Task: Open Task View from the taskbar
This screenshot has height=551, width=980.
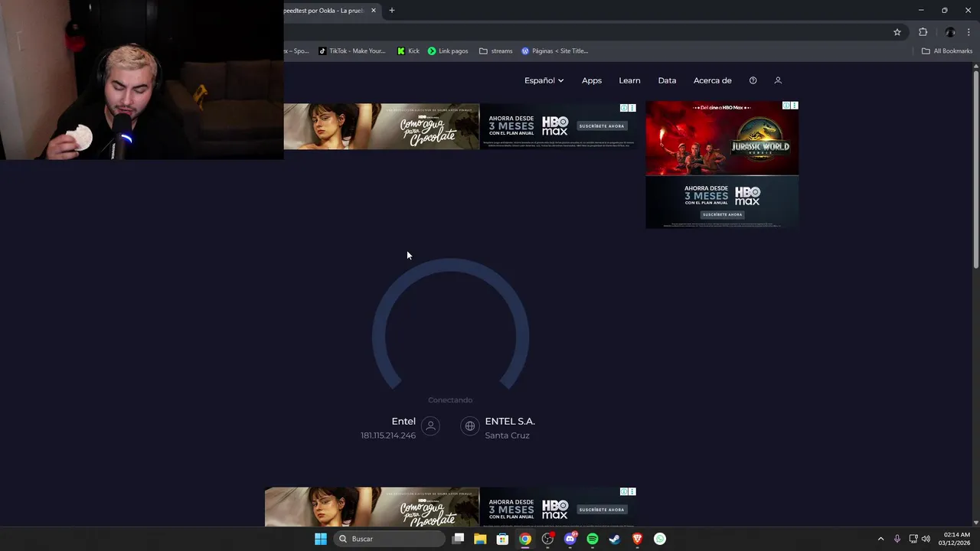Action: [x=458, y=539]
